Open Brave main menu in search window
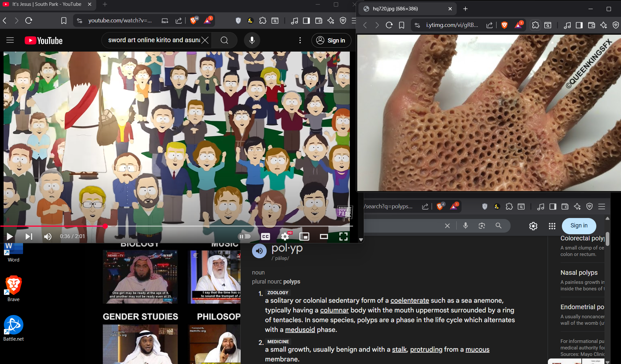 coord(602,206)
